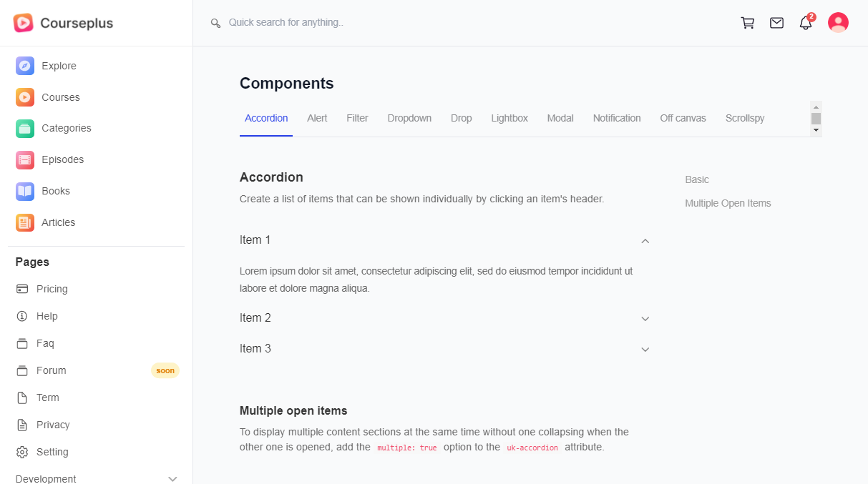Open the user profile avatar
The width and height of the screenshot is (868, 484).
[838, 23]
